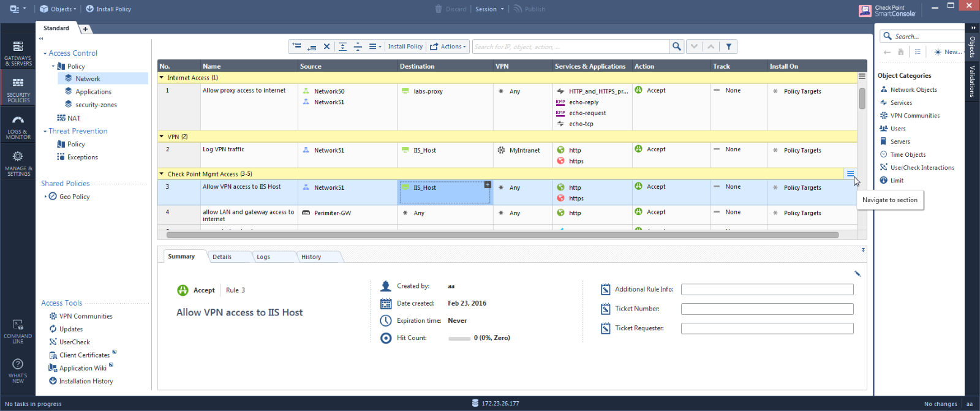Switch to the Details tab
The width and height of the screenshot is (980, 411).
222,257
